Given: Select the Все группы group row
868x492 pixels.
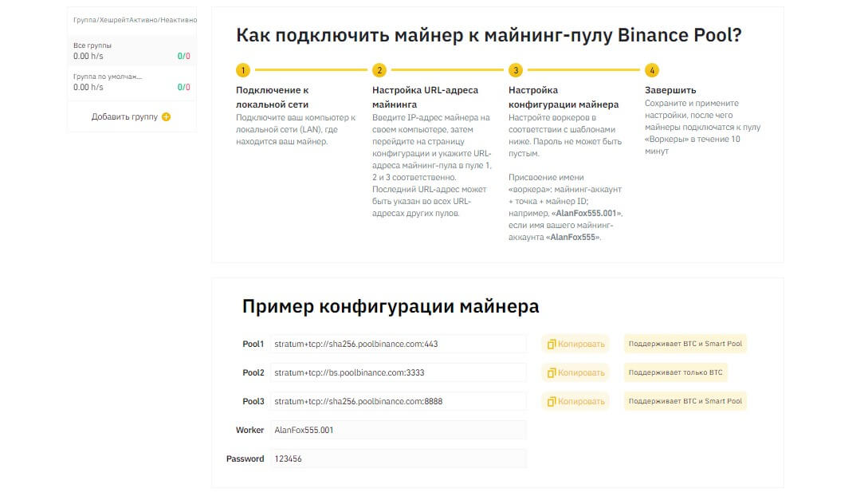Looking at the screenshot, I should click(x=131, y=51).
